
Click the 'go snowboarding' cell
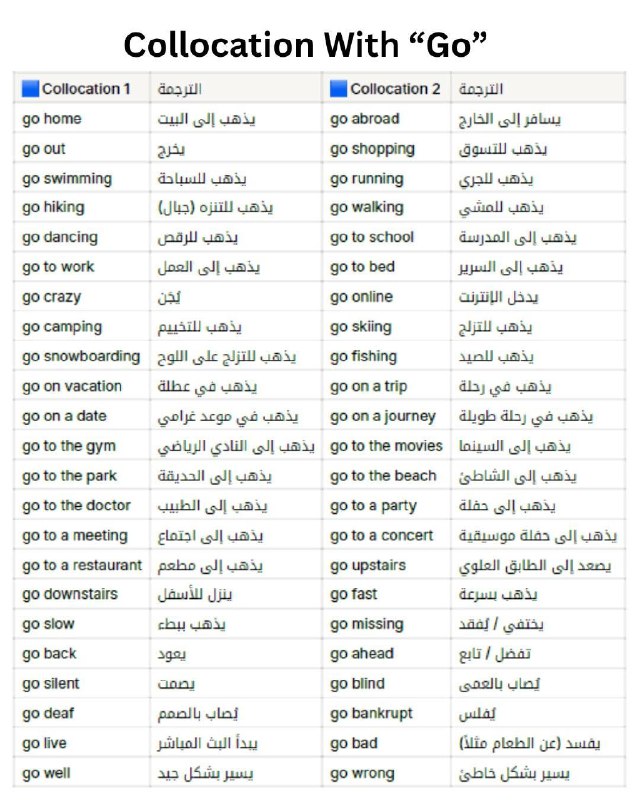pos(82,357)
